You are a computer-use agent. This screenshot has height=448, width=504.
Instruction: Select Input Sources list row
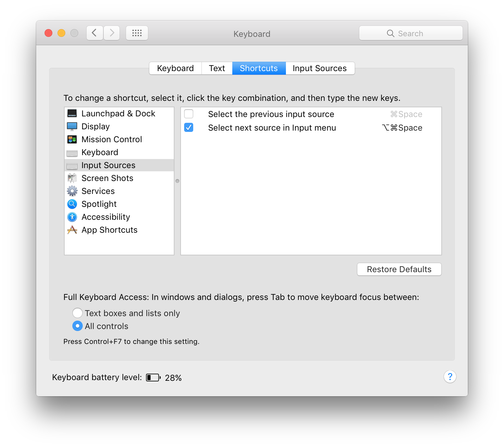tap(119, 165)
